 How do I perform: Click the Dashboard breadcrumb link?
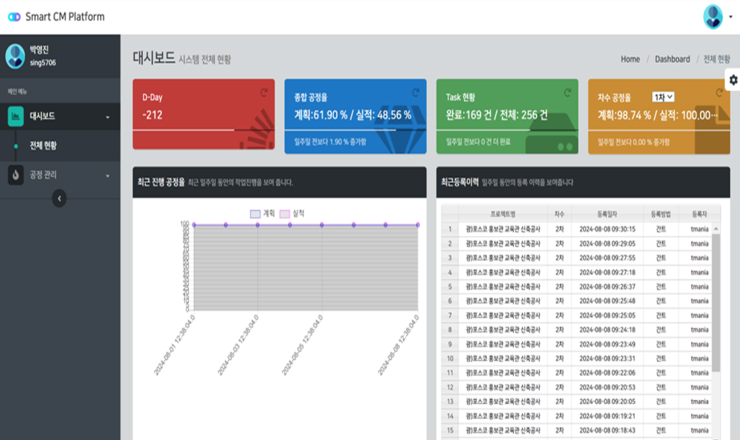pos(672,59)
